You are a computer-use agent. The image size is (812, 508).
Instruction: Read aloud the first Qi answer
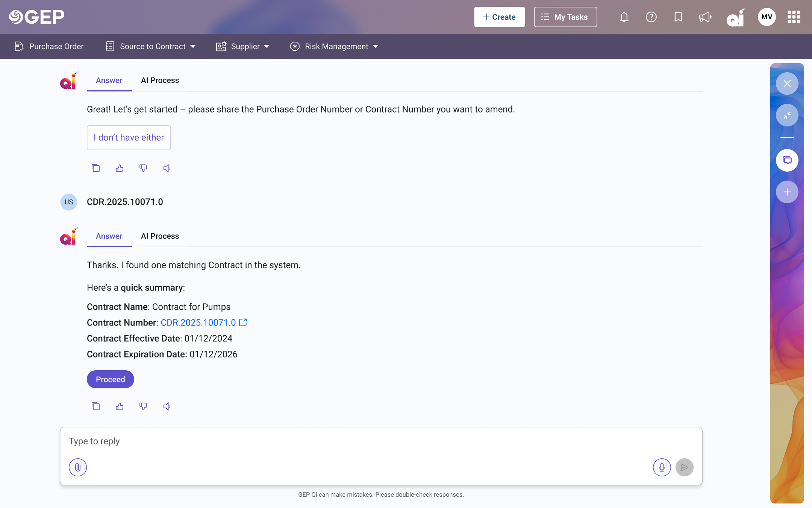coord(167,168)
